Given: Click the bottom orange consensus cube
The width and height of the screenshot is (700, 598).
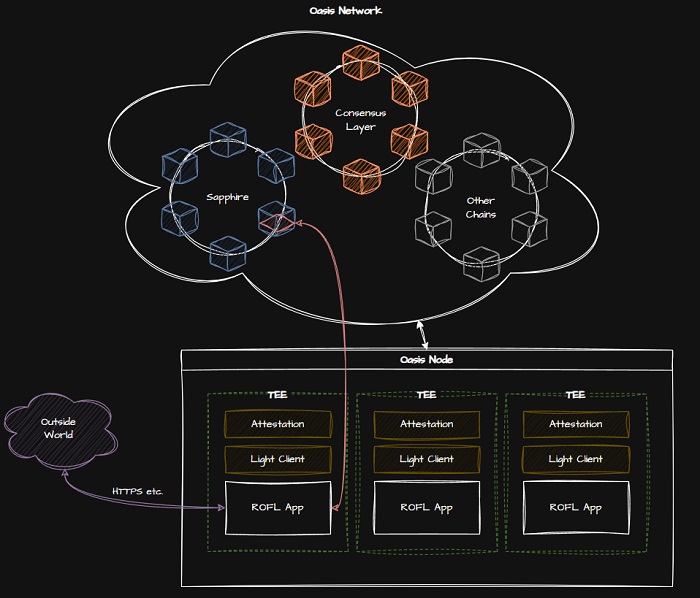Looking at the screenshot, I should [x=362, y=177].
